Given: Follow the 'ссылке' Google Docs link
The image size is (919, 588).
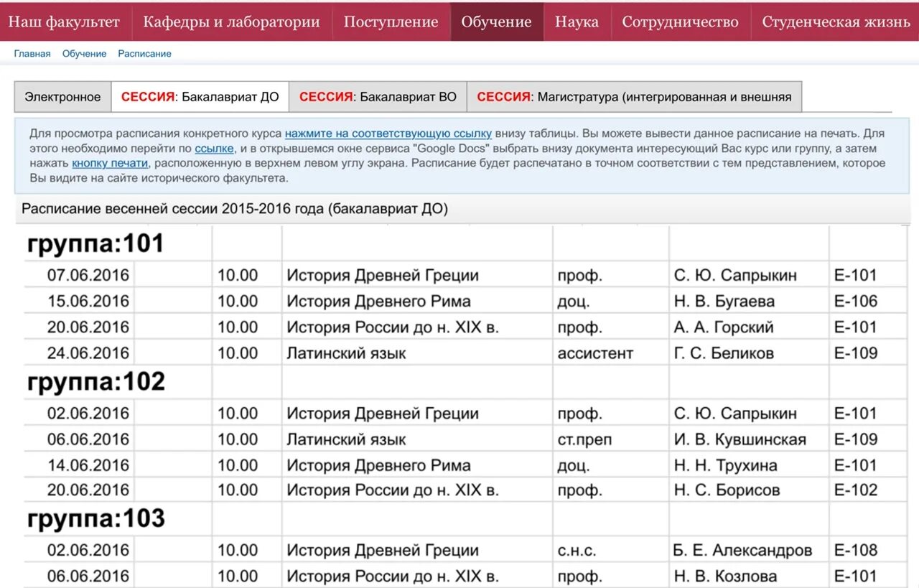Looking at the screenshot, I should coord(214,149).
